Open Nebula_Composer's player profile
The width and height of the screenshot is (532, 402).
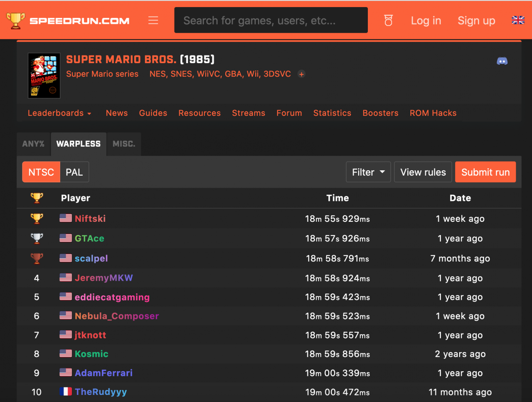coord(117,316)
